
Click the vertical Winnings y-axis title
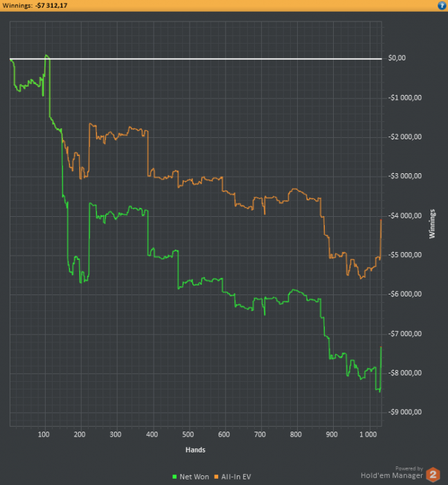tap(432, 223)
